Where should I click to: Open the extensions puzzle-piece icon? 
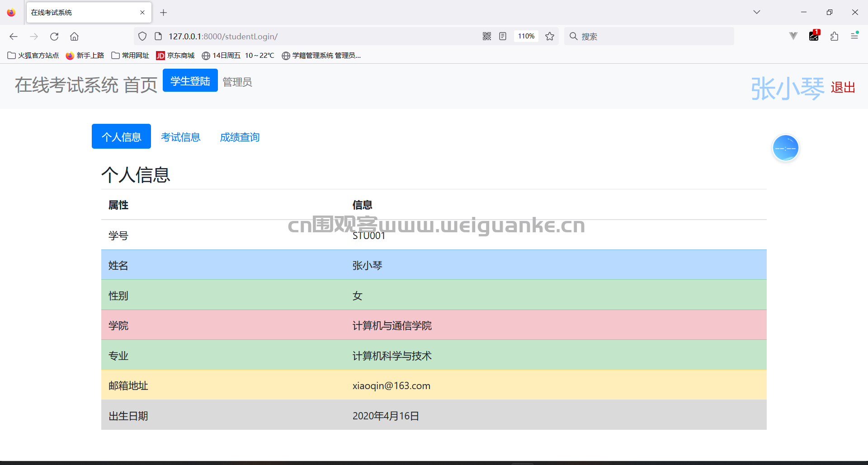click(x=835, y=36)
